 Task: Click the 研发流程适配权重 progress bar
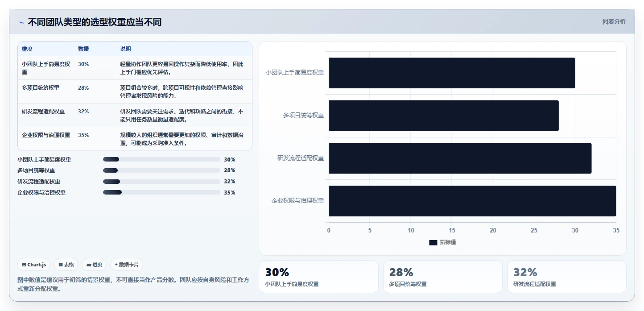(161, 182)
